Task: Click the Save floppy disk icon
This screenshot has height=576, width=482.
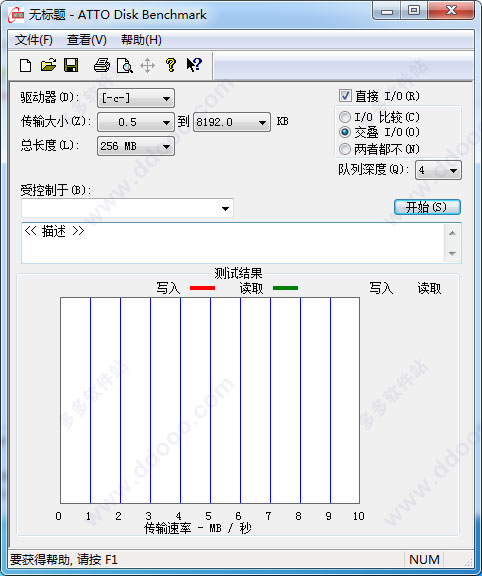Action: pyautogui.click(x=71, y=65)
